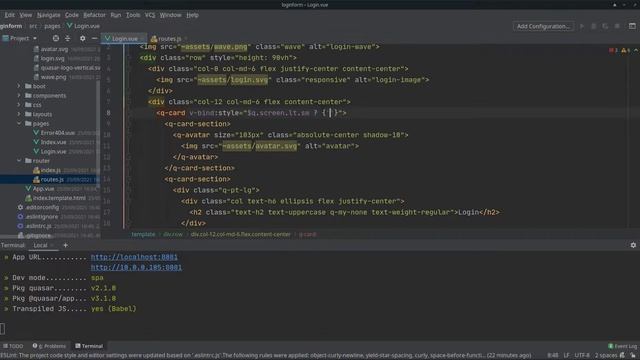Open Terminal panel settings gear
The width and height of the screenshot is (640, 360).
(633, 245)
